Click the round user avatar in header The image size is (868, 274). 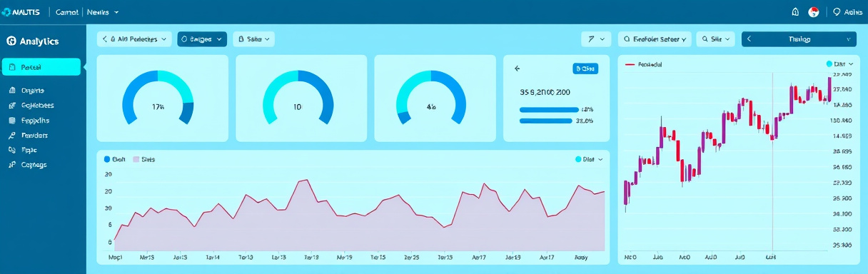pyautogui.click(x=813, y=12)
